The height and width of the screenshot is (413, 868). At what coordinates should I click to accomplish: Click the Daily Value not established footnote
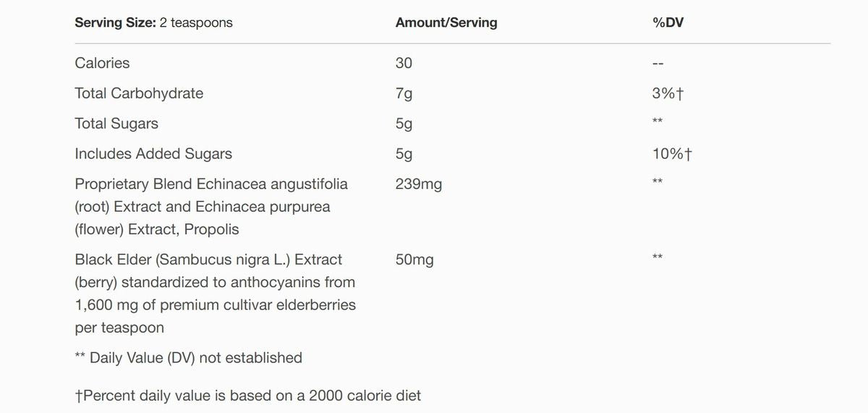pyautogui.click(x=188, y=357)
